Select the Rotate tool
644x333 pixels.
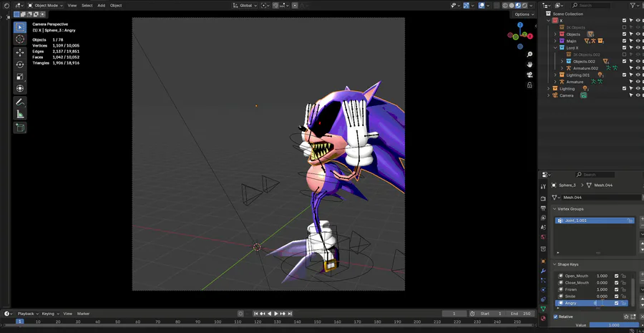[20, 64]
